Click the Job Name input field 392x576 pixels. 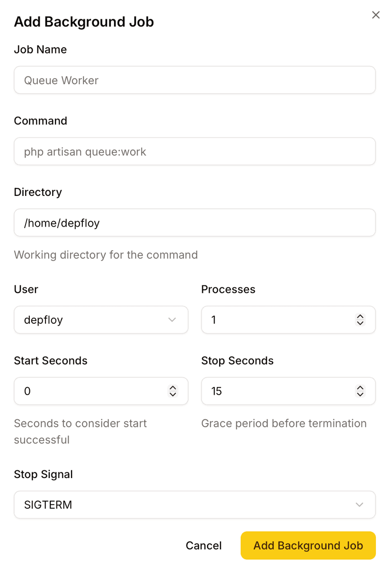coord(194,80)
